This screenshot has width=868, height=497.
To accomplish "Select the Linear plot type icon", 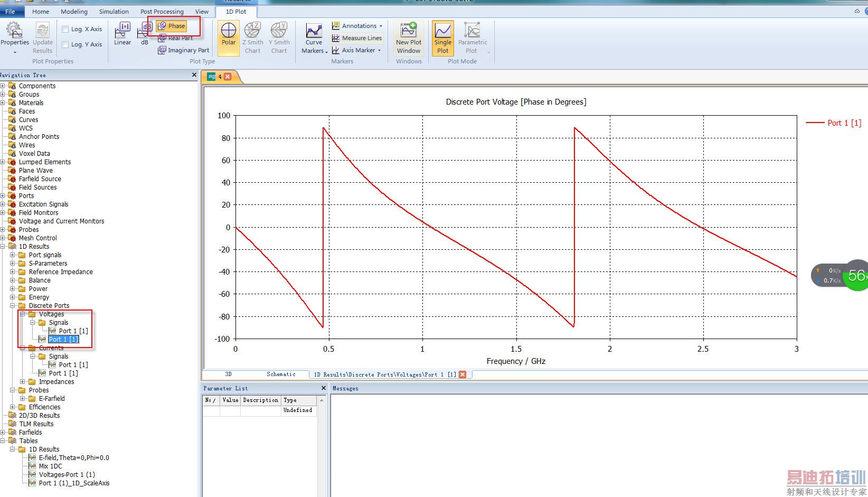I will 122,34.
